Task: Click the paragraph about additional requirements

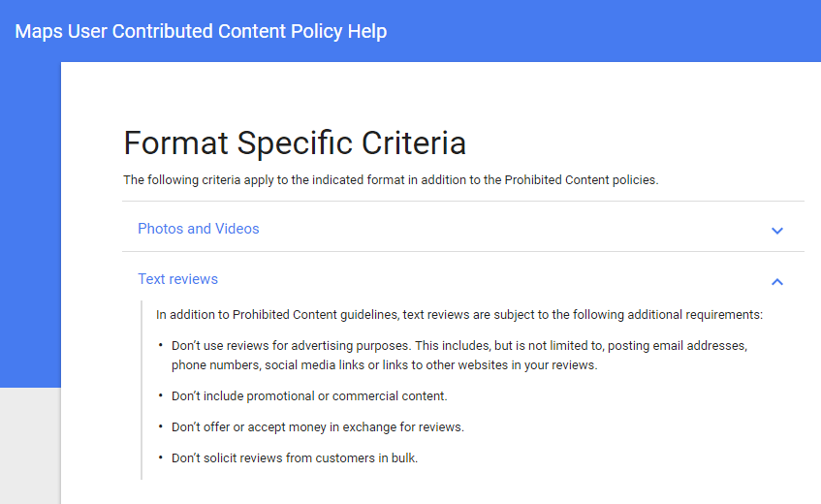Action: (459, 315)
